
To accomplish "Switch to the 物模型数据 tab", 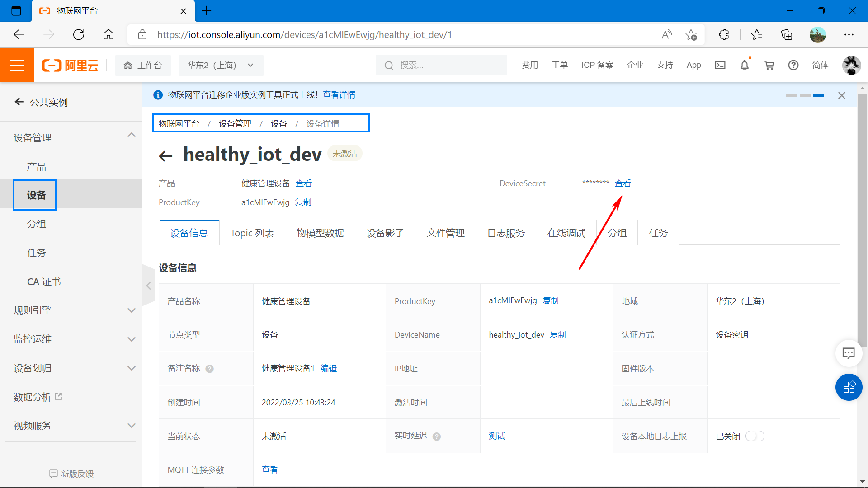I will click(x=320, y=233).
